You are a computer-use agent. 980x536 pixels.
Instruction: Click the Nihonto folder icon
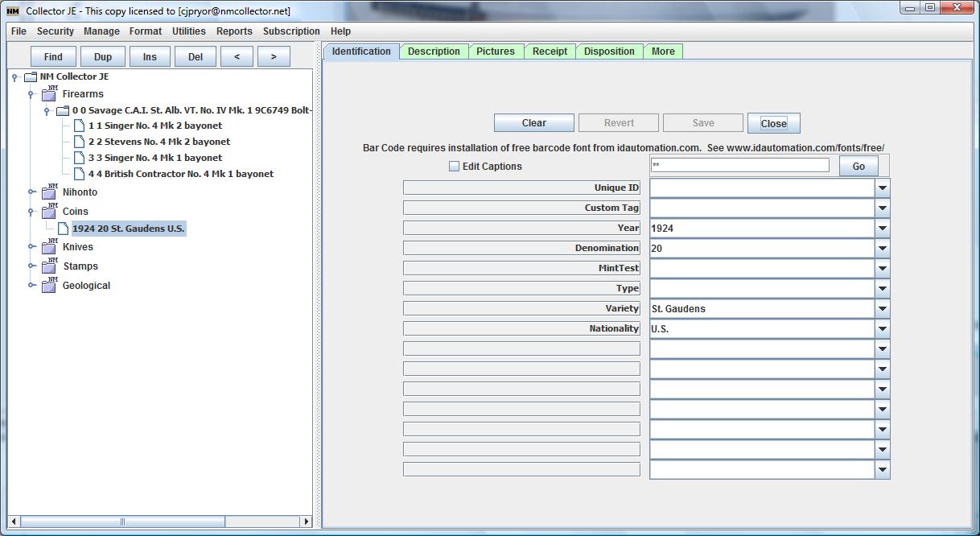49,192
